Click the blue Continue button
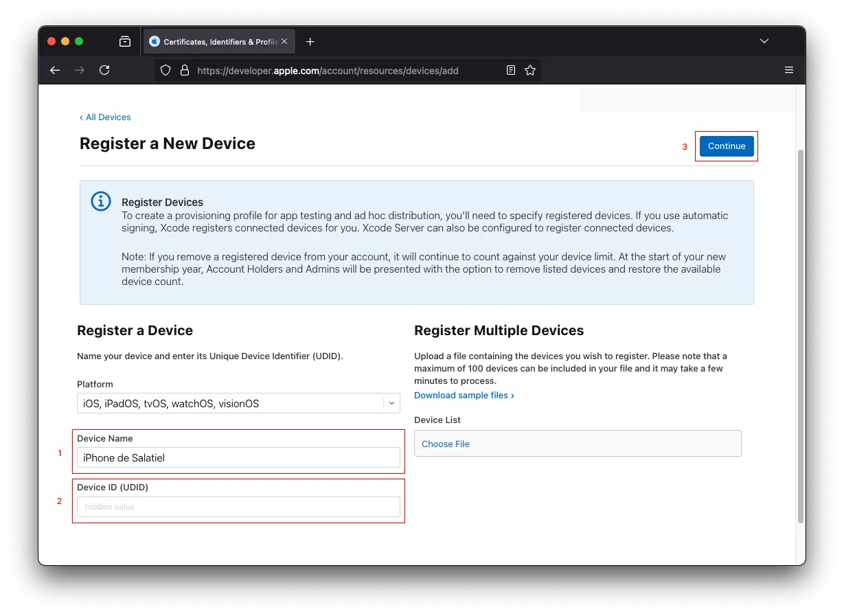This screenshot has height=616, width=844. coord(727,146)
